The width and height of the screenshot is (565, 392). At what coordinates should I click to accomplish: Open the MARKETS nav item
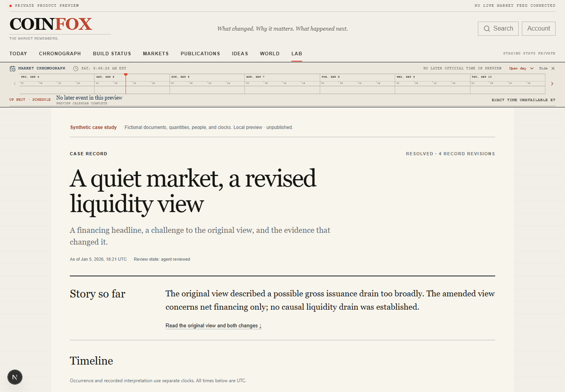pos(156,54)
